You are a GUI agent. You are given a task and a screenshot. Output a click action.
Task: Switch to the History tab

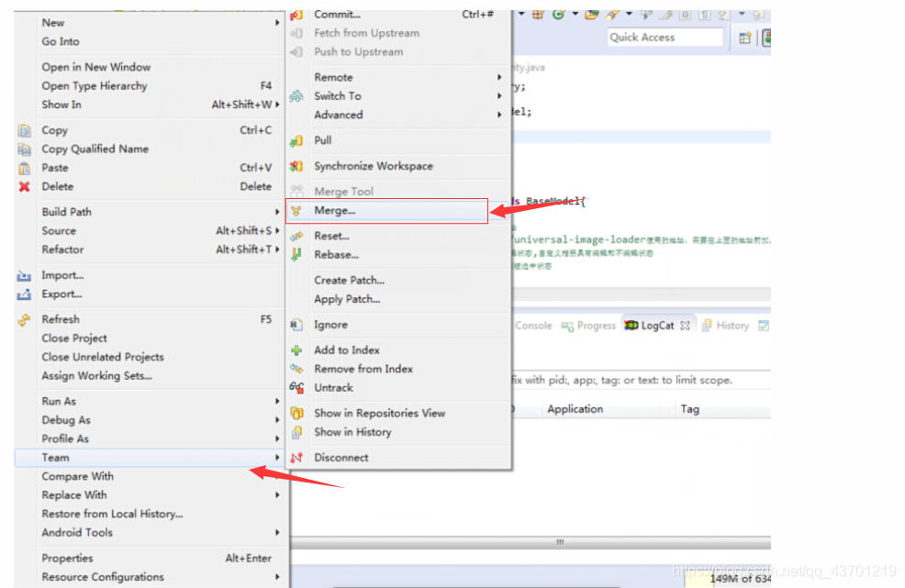click(x=726, y=326)
